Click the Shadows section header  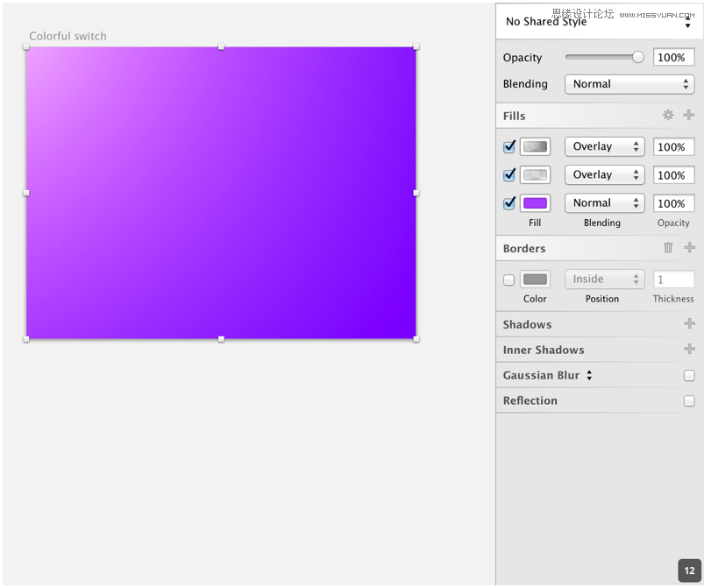(527, 324)
